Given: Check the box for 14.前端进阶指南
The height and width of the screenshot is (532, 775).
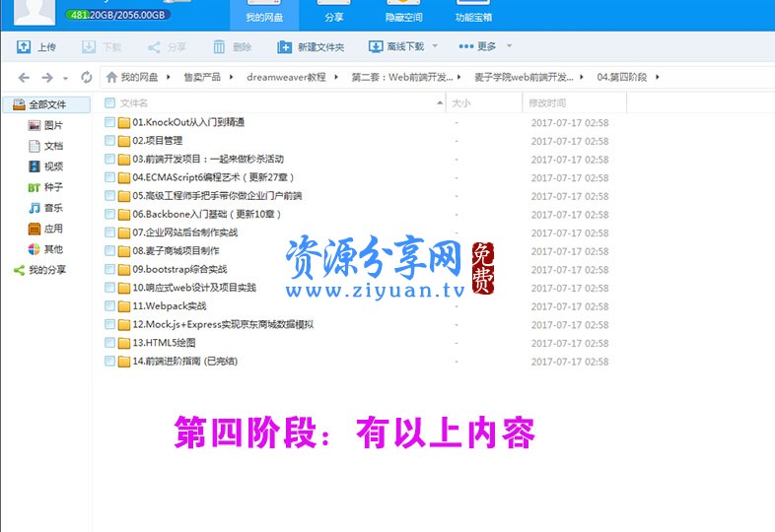Looking at the screenshot, I should pyautogui.click(x=109, y=362).
